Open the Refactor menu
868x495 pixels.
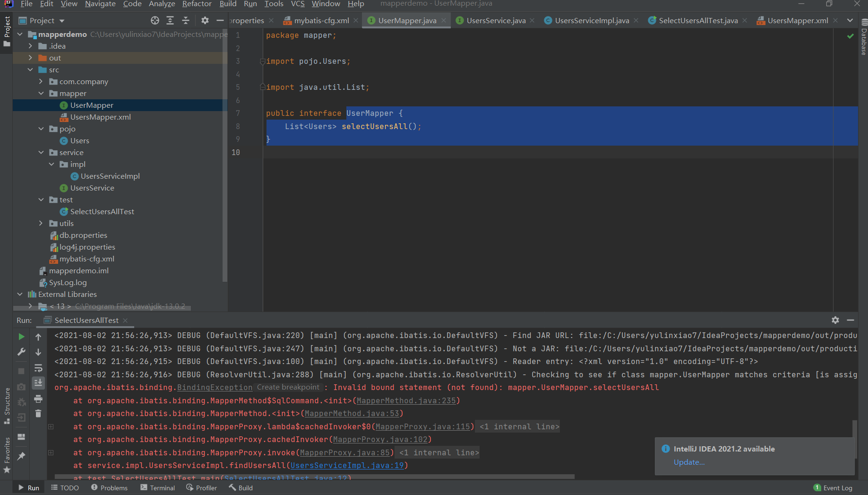pyautogui.click(x=197, y=4)
